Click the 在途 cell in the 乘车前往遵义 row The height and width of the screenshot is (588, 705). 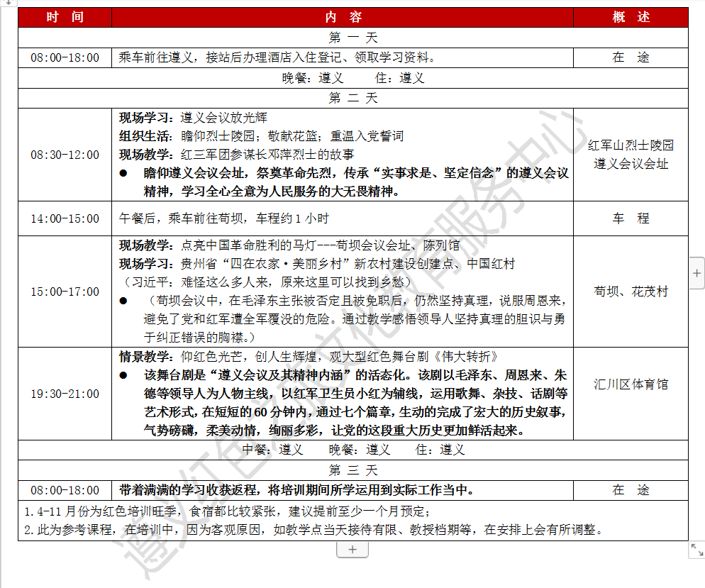tap(631, 57)
